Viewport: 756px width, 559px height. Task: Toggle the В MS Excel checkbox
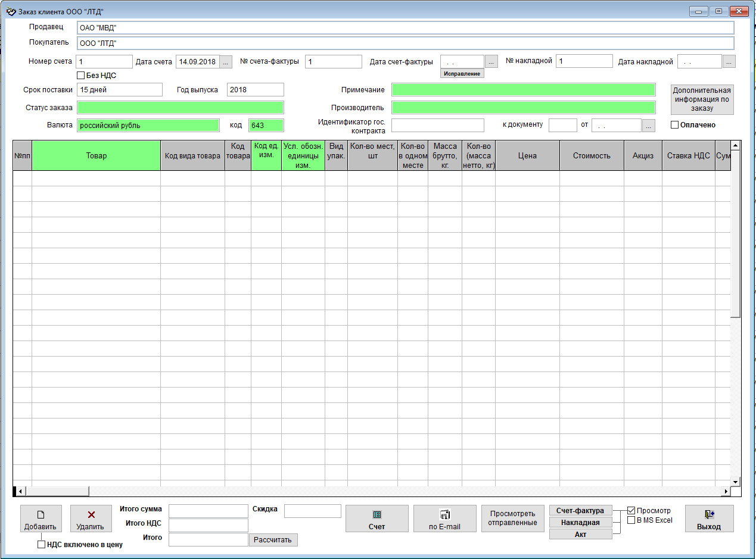[x=631, y=520]
